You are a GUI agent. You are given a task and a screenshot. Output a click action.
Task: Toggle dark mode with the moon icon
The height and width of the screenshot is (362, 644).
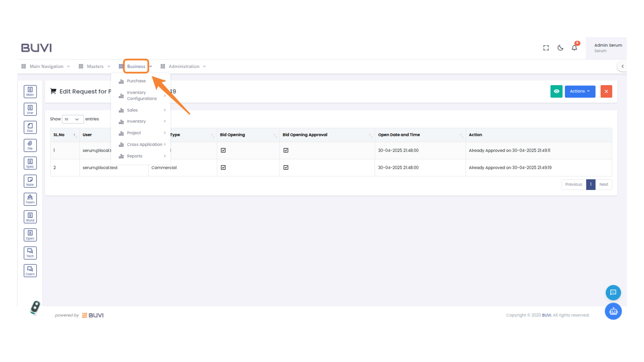[560, 48]
